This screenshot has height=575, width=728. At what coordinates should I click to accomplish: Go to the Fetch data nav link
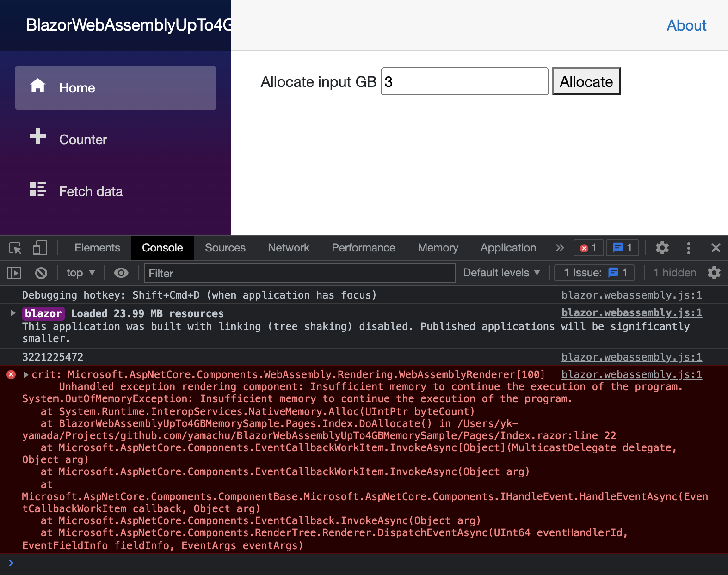click(116, 191)
